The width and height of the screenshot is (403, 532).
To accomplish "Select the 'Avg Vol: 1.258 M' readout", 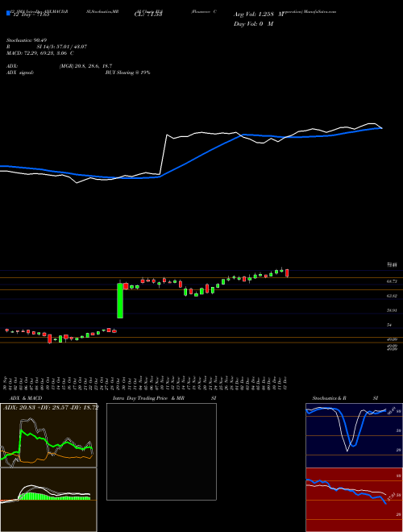I will pos(258,15).
